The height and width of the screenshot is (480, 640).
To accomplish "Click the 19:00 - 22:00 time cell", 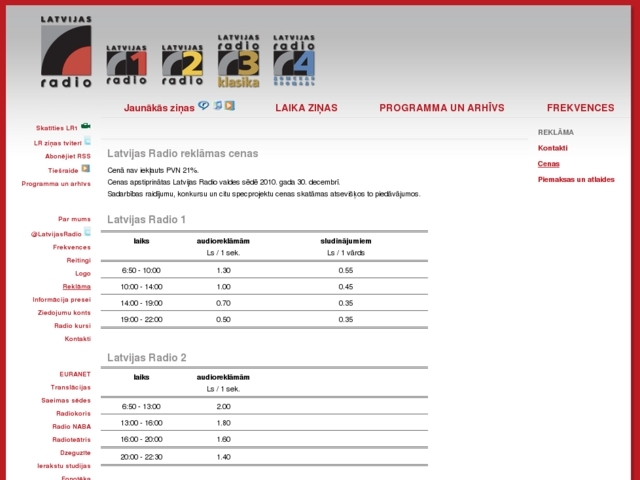I will [141, 319].
